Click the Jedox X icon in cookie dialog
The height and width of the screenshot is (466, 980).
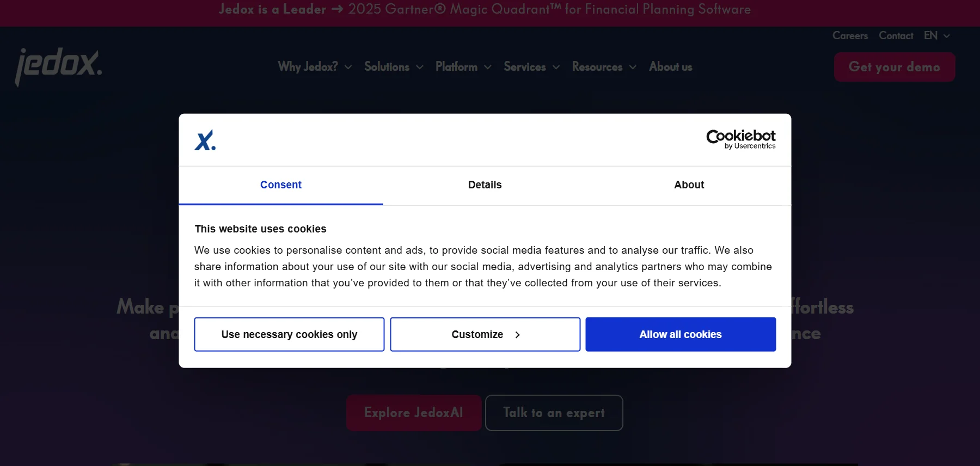(205, 140)
